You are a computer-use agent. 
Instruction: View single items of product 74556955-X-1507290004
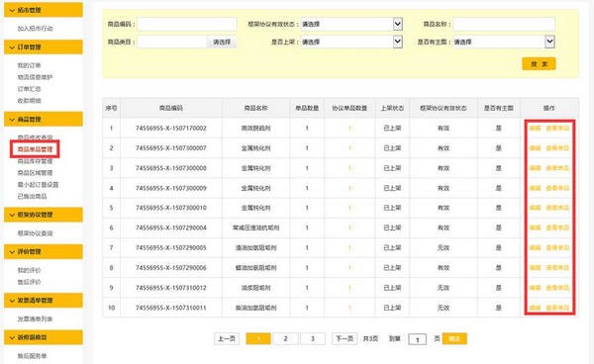click(557, 227)
